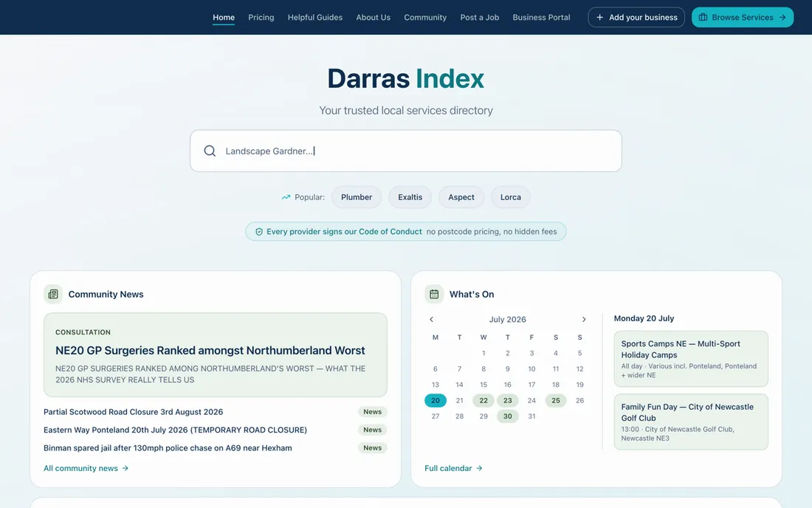This screenshot has width=812, height=508.
Task: Open Sports Camps NE Multi-Sport Holiday Camps event
Action: tap(691, 359)
